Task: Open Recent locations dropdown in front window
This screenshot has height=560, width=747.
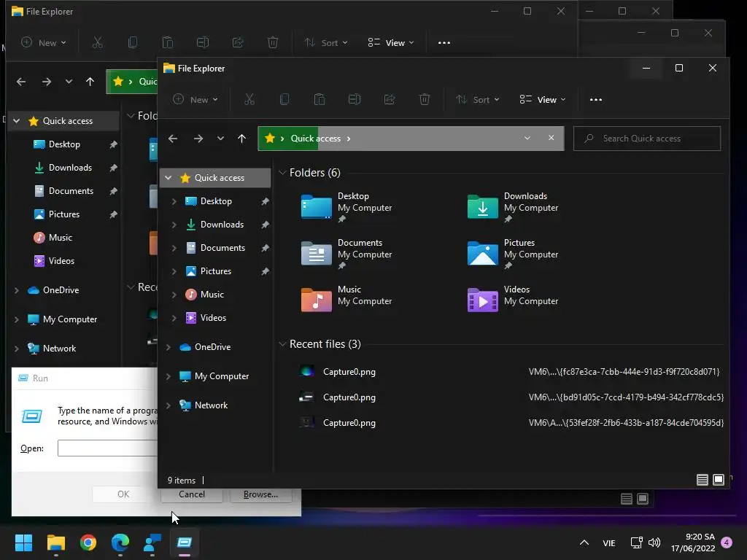Action: pyautogui.click(x=220, y=139)
